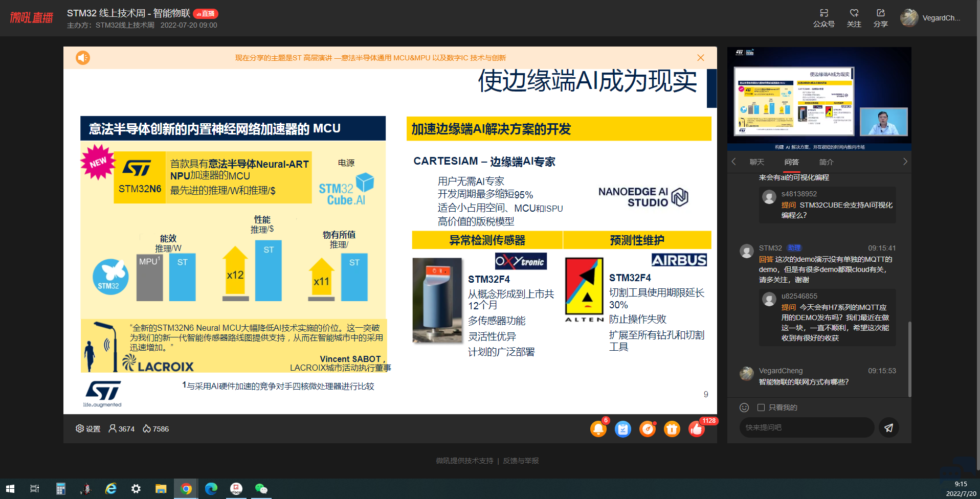Check the 只看我的 checkbox
Viewport: 980px width, 499px height.
click(761, 407)
